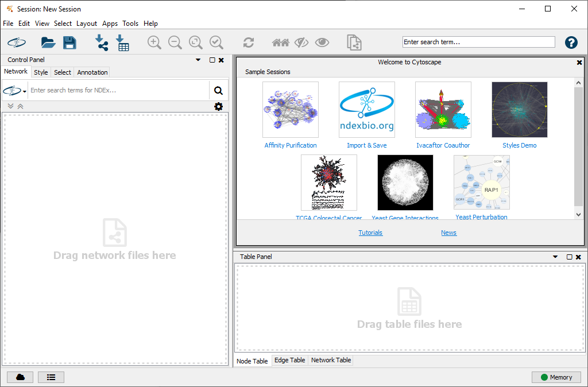Image resolution: width=588 pixels, height=387 pixels.
Task: Expand all networks double chevron down
Action: point(10,106)
